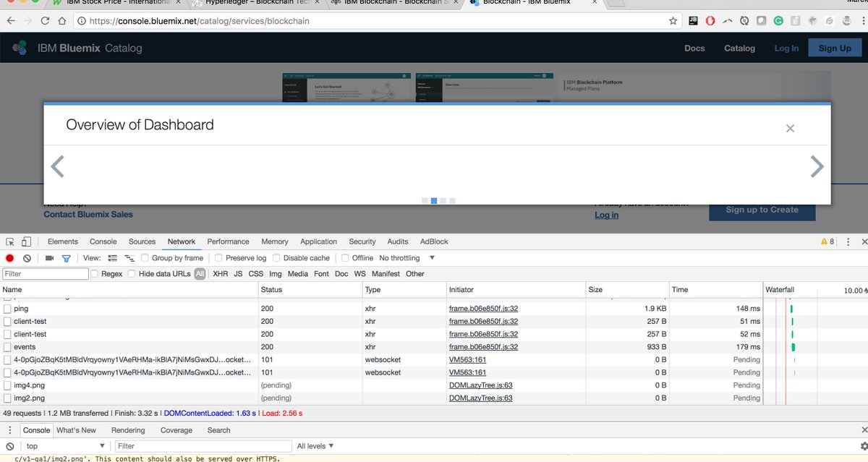Check Hide data URLs checkbox

coord(132,274)
